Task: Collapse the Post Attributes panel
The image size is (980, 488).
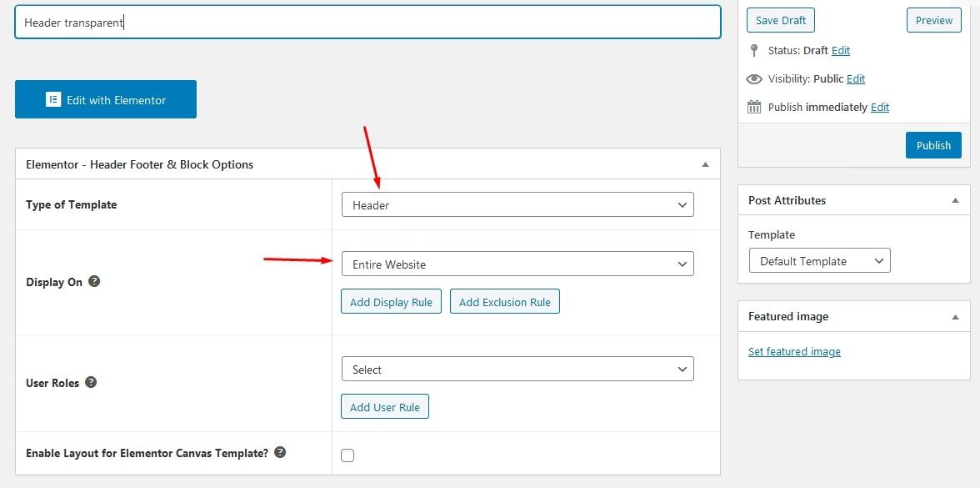Action: point(955,201)
